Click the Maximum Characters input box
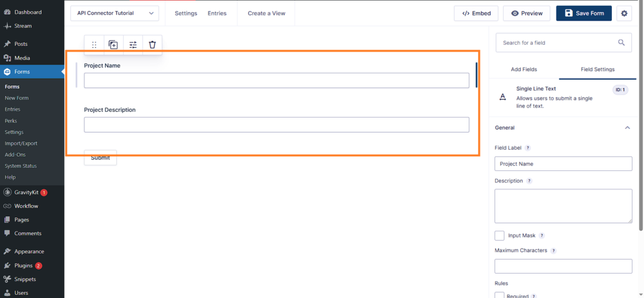644x298 pixels. tap(563, 266)
